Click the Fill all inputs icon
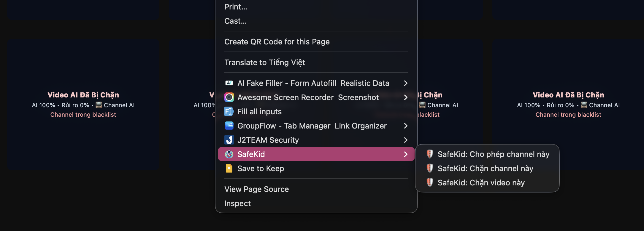 (x=229, y=112)
